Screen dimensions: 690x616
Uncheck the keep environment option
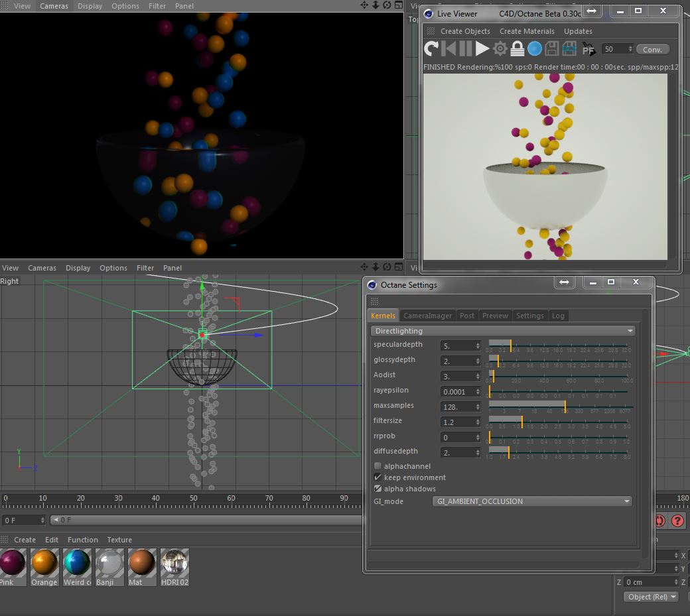[x=378, y=477]
